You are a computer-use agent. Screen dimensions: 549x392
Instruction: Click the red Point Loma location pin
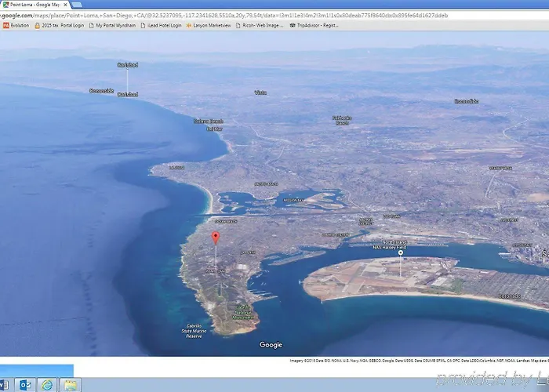(216, 238)
